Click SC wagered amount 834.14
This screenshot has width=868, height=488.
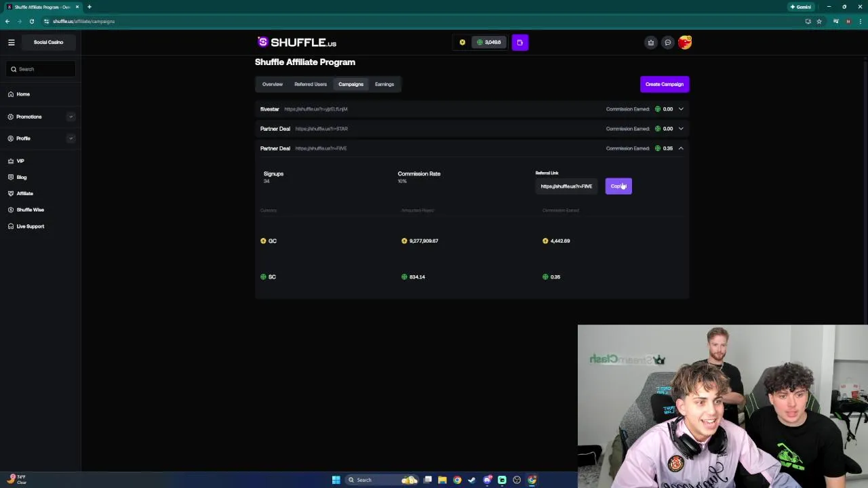(x=417, y=277)
